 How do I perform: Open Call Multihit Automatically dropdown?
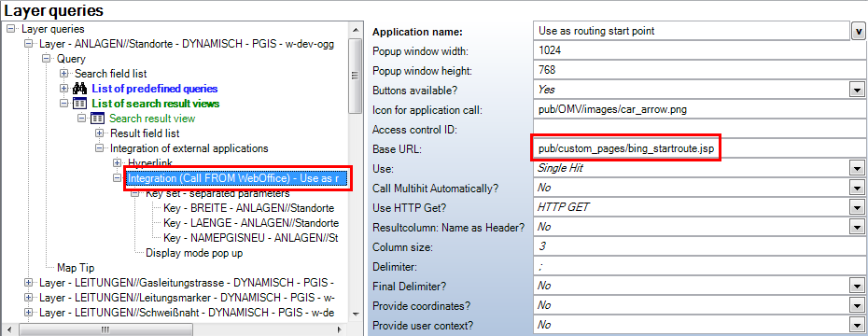pyautogui.click(x=857, y=188)
